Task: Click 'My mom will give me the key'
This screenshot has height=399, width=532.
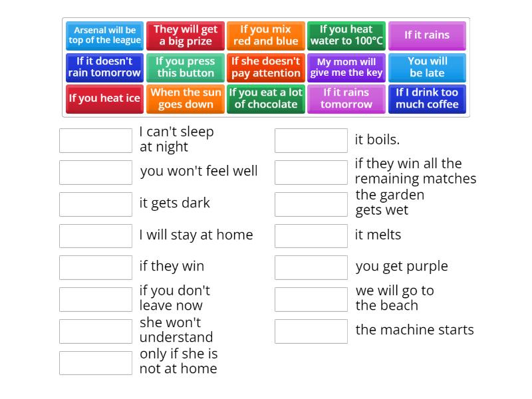Action: tap(346, 67)
